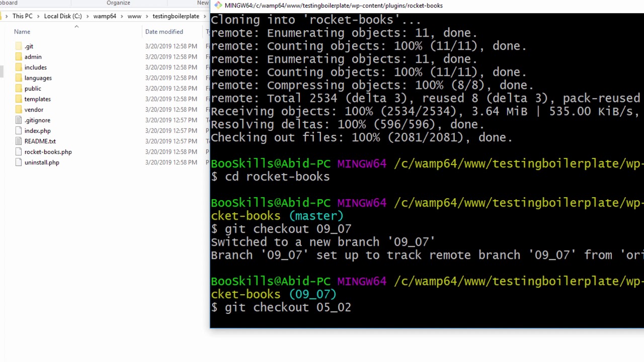Click the templates folder modified date
This screenshot has width=644, height=362.
[x=171, y=99]
